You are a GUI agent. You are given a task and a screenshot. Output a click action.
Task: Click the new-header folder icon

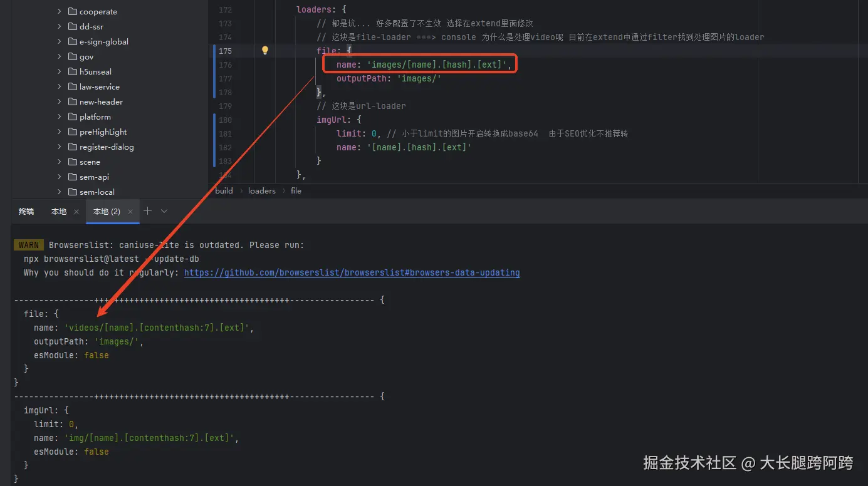[x=72, y=101]
